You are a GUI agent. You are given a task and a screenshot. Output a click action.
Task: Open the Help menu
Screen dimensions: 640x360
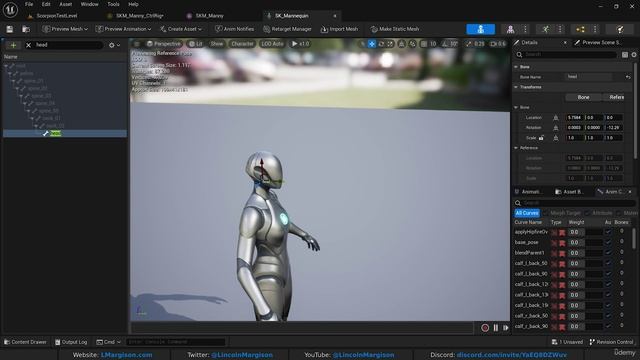[x=133, y=4]
